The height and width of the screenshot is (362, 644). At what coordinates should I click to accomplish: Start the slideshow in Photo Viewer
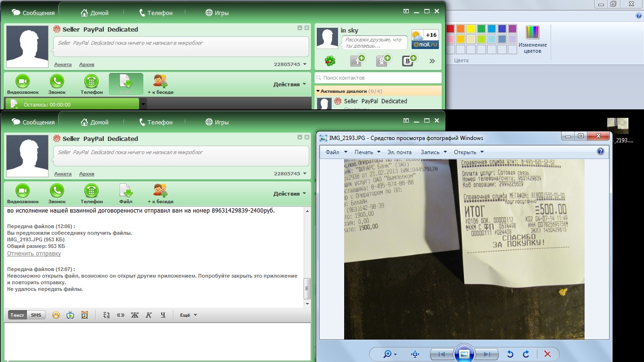tap(464, 354)
